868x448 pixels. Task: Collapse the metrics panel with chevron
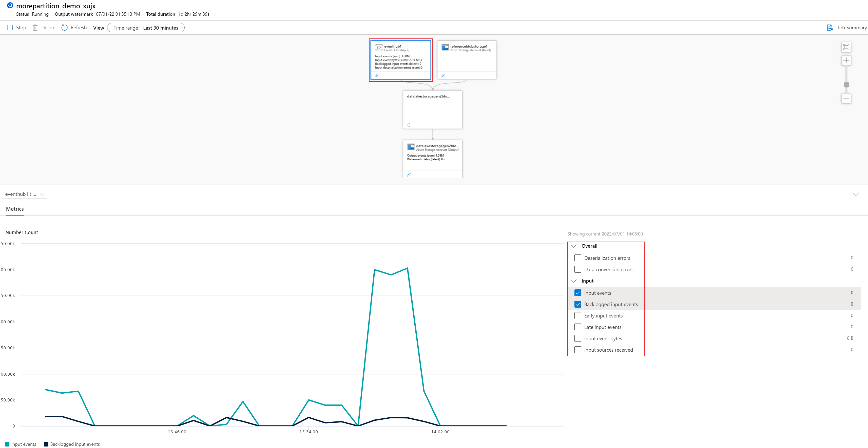click(856, 194)
